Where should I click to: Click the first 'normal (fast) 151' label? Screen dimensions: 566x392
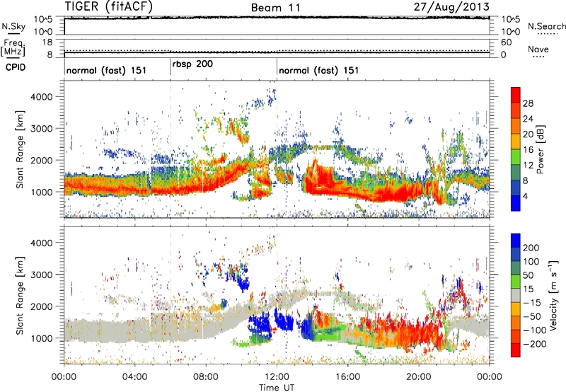pyautogui.click(x=106, y=70)
